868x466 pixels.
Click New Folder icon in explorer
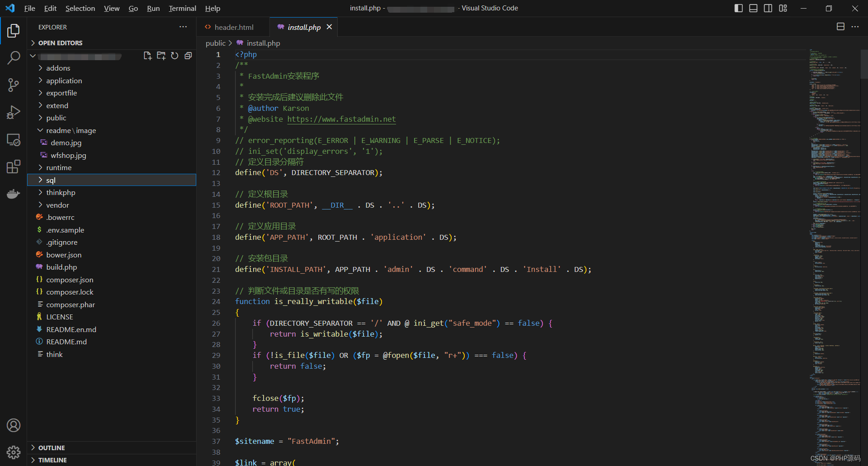coord(161,56)
